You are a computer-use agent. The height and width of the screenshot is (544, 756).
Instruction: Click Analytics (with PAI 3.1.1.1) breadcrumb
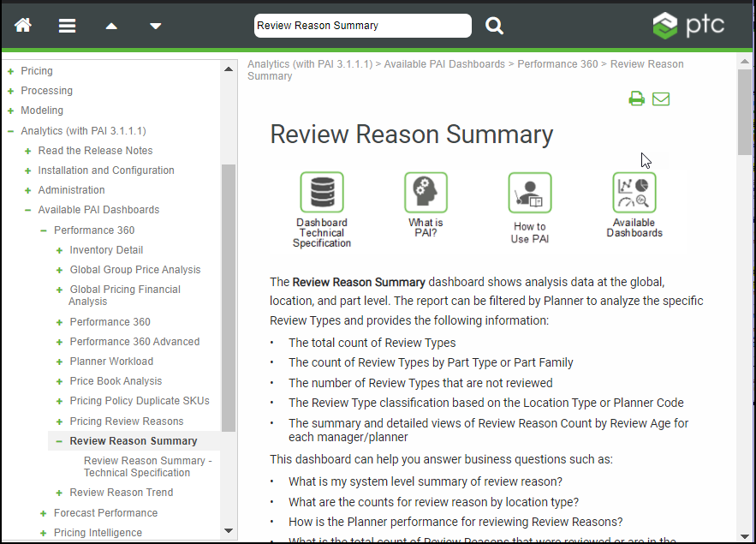point(310,64)
